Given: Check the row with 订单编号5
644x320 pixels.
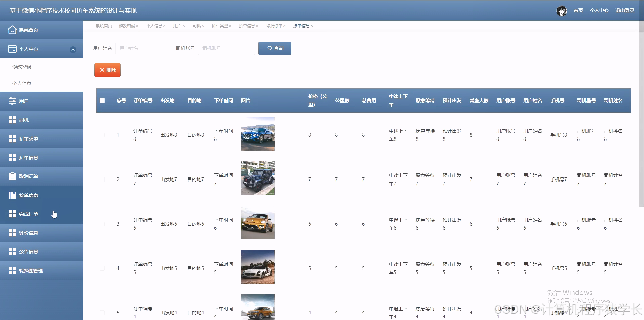Looking at the screenshot, I should click(x=102, y=268).
